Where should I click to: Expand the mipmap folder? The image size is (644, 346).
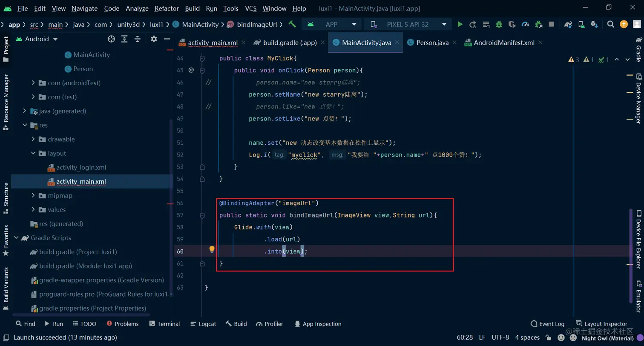tap(33, 195)
